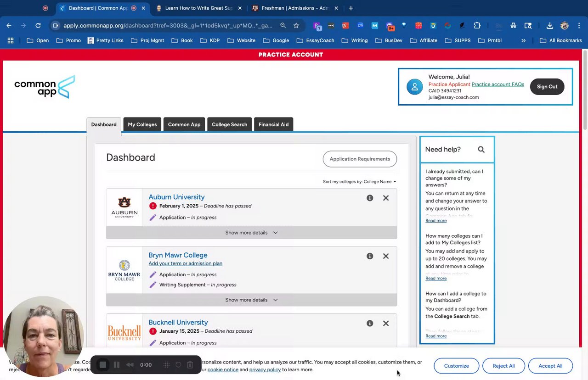Click the Need help search magnifier icon
588x380 pixels.
click(x=481, y=149)
